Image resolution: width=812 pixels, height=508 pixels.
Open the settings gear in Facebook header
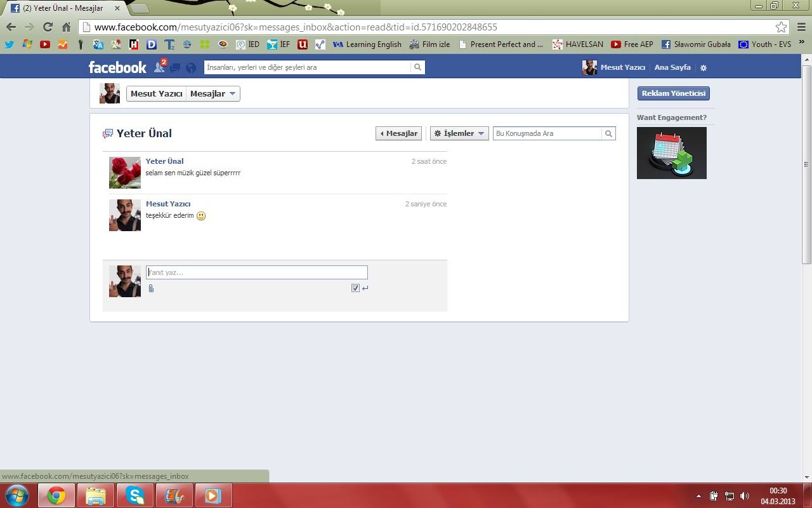[x=703, y=68]
